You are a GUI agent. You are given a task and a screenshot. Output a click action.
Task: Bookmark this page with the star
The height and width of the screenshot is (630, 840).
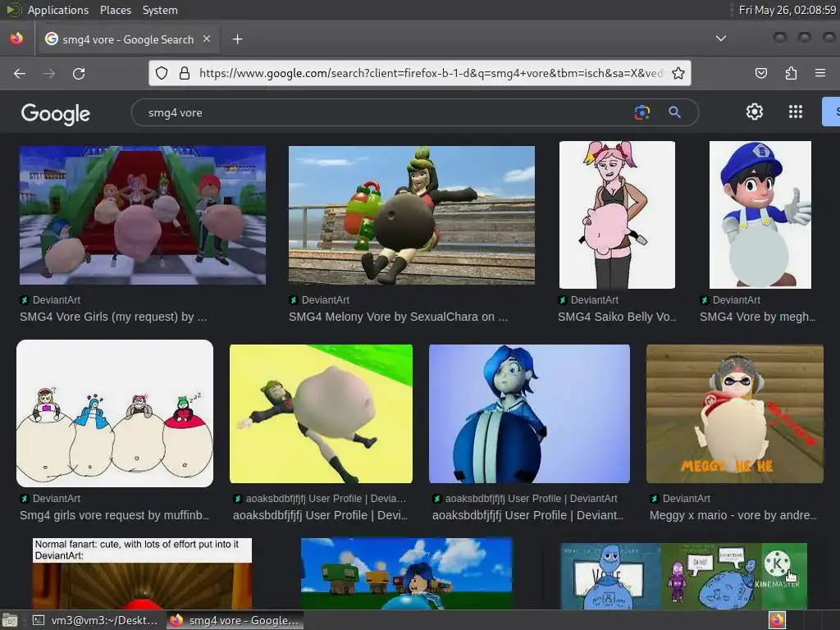(678, 73)
